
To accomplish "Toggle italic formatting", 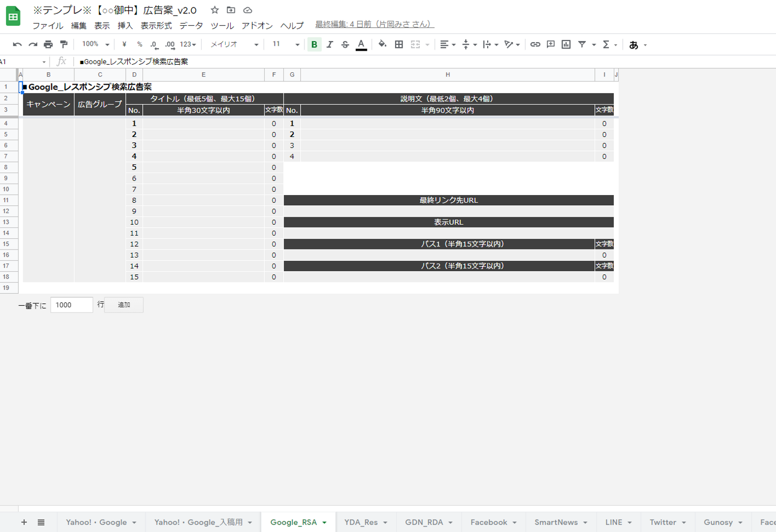I will 330,45.
